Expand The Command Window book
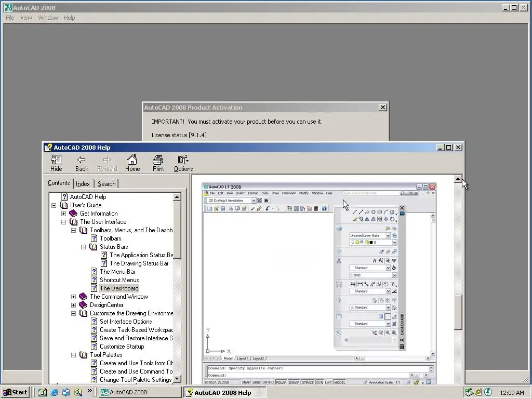The height and width of the screenshot is (399, 532). click(73, 297)
